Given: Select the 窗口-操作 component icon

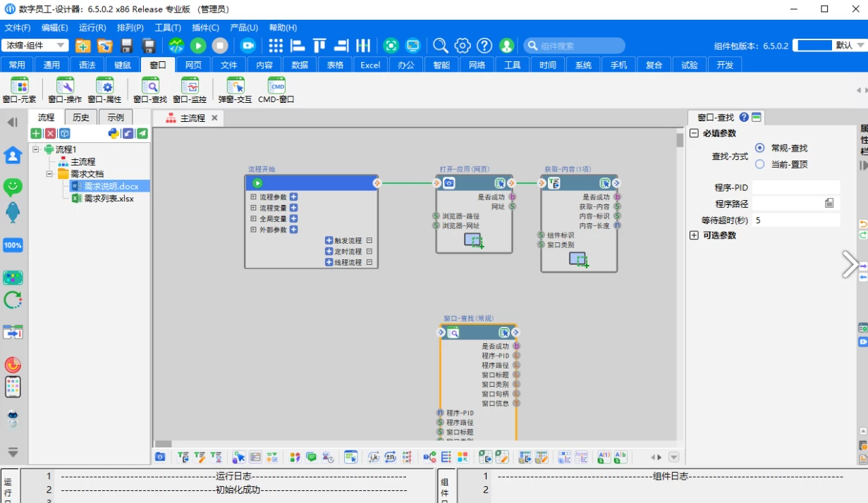Looking at the screenshot, I should (x=65, y=86).
